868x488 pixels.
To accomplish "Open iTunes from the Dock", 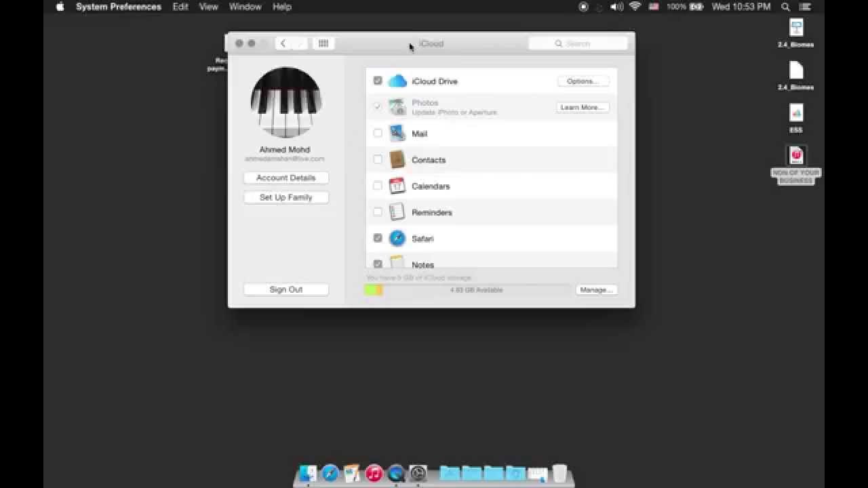I will tap(374, 473).
